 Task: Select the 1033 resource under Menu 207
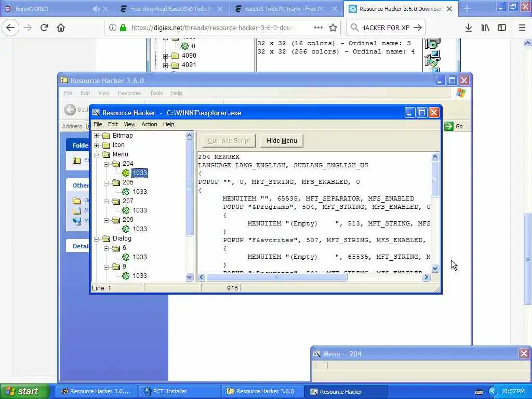(x=139, y=210)
